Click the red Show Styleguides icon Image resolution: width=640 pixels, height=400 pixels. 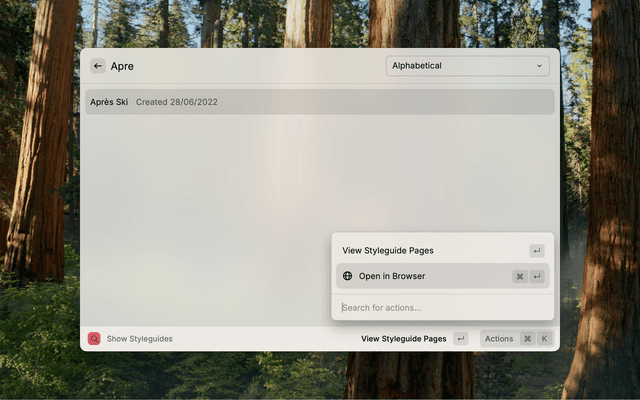point(94,339)
